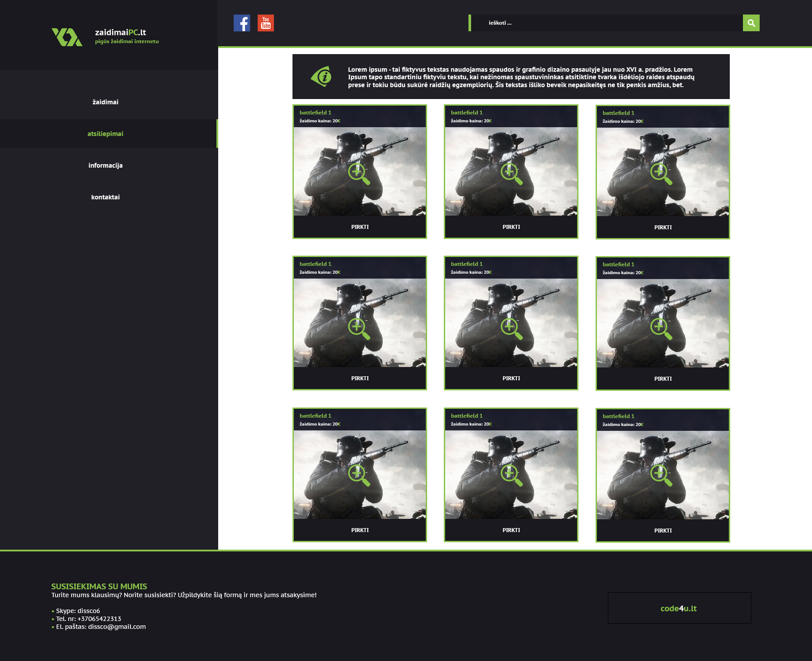
Task: Click the Skype: dissco6 contact line
Action: (x=76, y=611)
